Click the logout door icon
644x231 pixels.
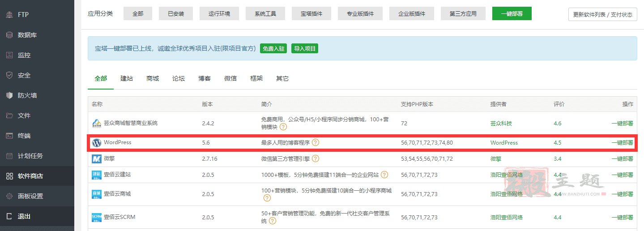(x=9, y=216)
